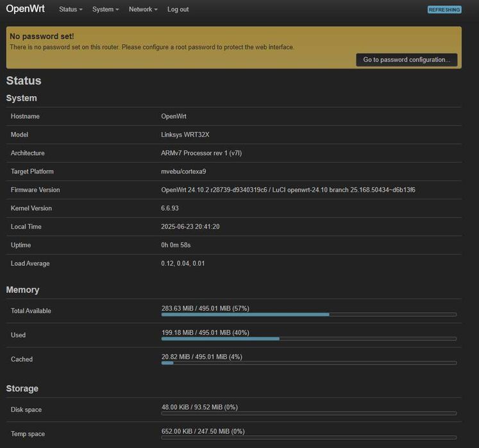Select 283.63 MiB / 495.01 MiB (57%) text
This screenshot has height=448, width=479.
tap(205, 308)
